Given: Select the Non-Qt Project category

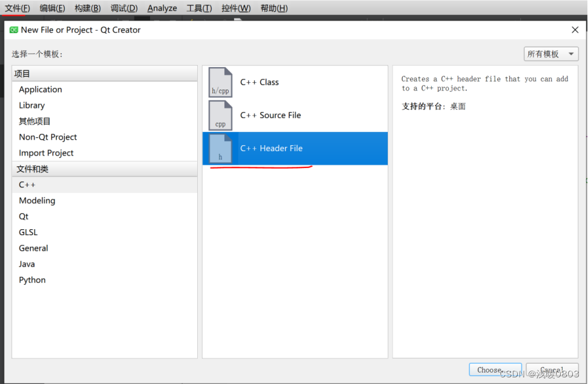Looking at the screenshot, I should tap(48, 137).
